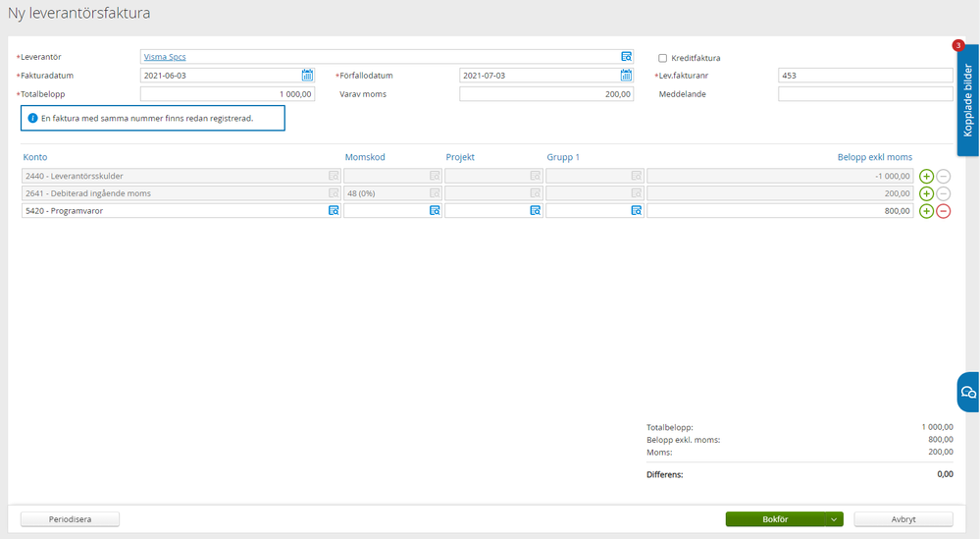
Task: Open Projekt lookup on the Programvaror row
Action: click(x=536, y=211)
